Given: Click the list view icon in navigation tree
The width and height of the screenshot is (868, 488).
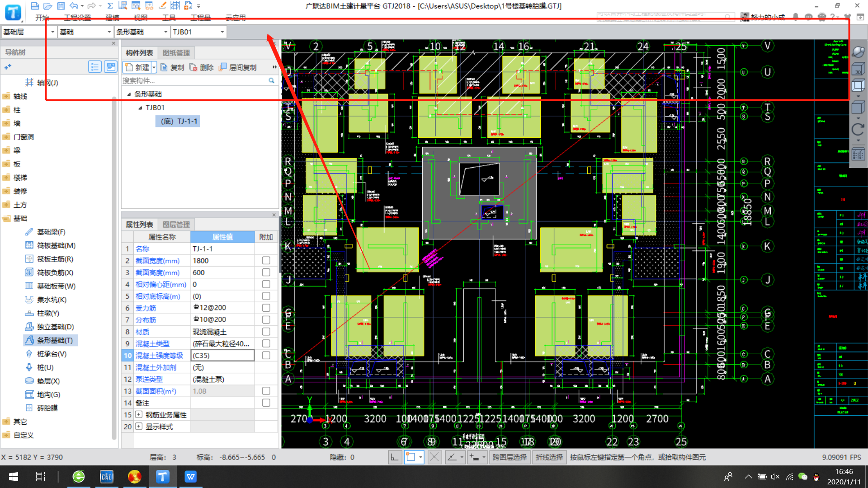Looking at the screenshot, I should click(x=94, y=67).
